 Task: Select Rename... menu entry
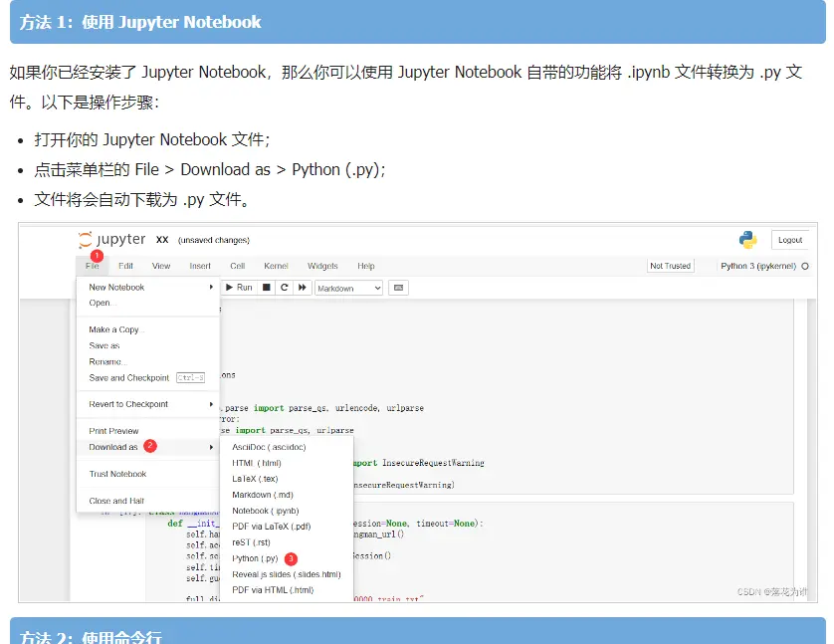[148, 361]
